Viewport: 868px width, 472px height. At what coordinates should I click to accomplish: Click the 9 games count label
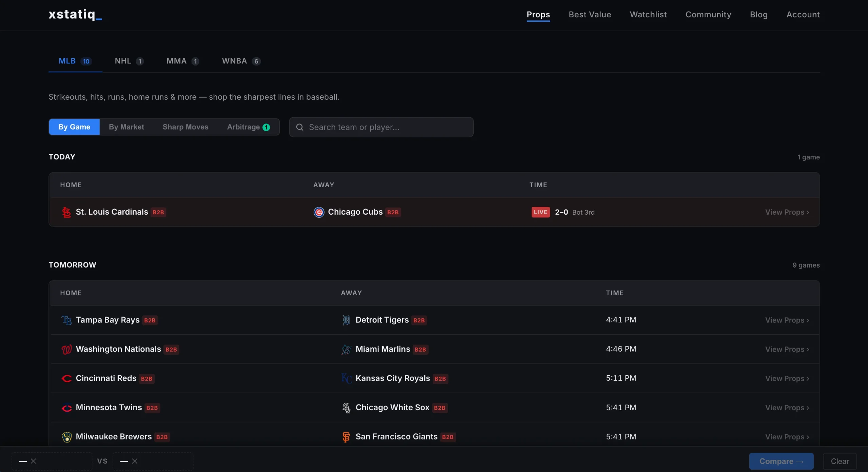(806, 265)
